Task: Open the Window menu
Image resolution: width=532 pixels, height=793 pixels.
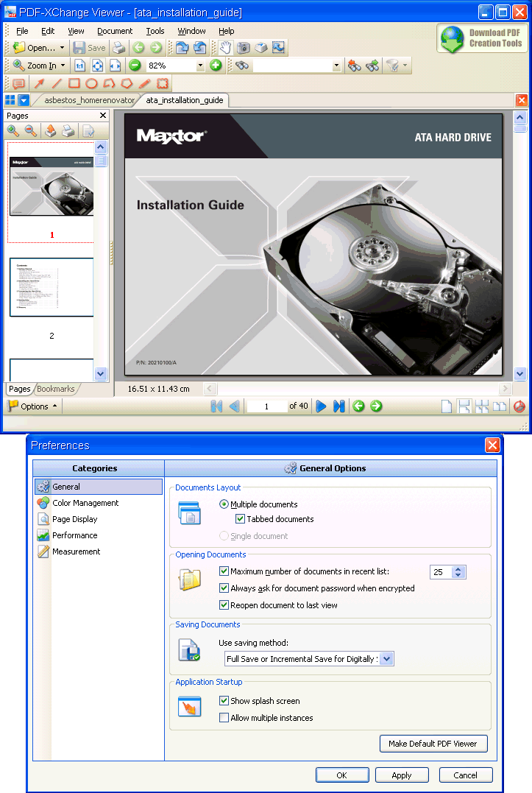Action: click(x=191, y=31)
